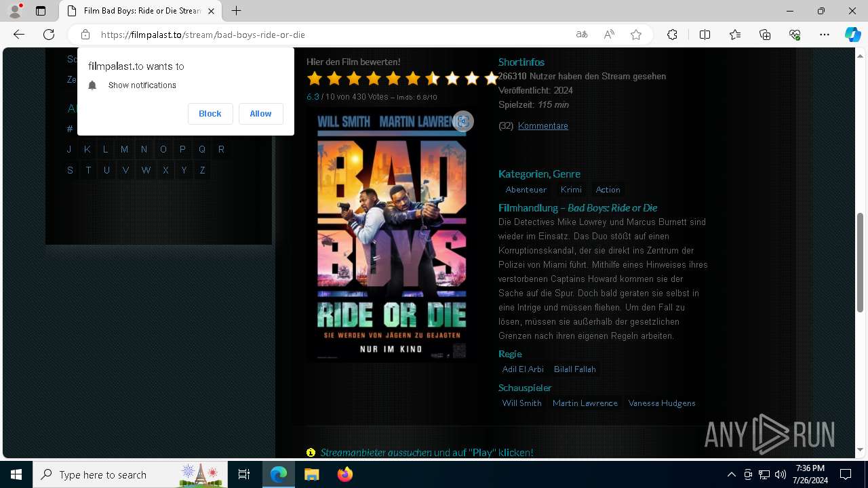This screenshot has width=868, height=488.
Task: Open the Copilot sidebar icon
Action: 852,35
